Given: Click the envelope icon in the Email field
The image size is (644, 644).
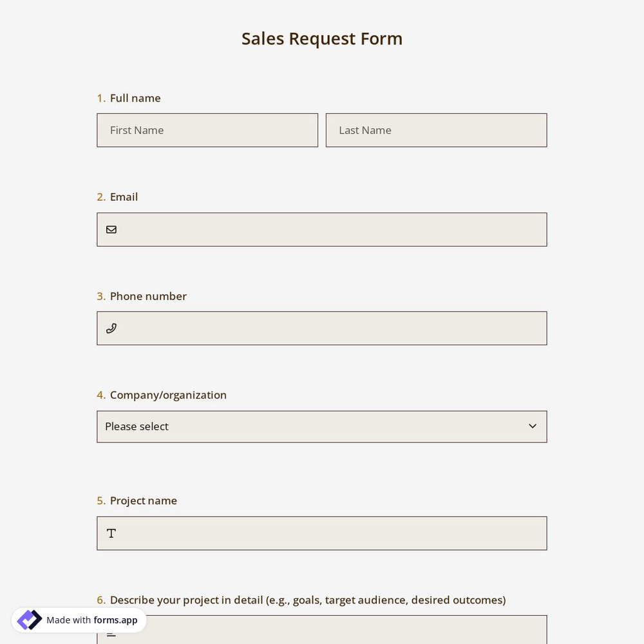Looking at the screenshot, I should 111,229.
